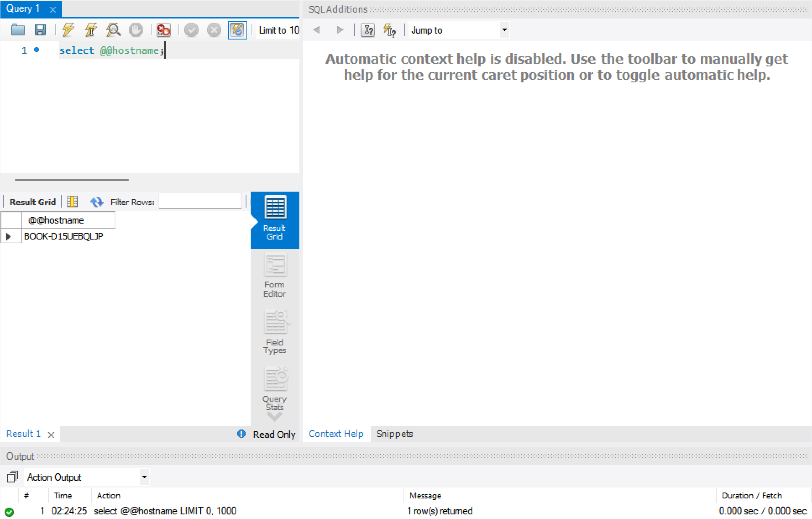Click the Filter Rows input field
The height and width of the screenshot is (519, 812).
[x=200, y=202]
